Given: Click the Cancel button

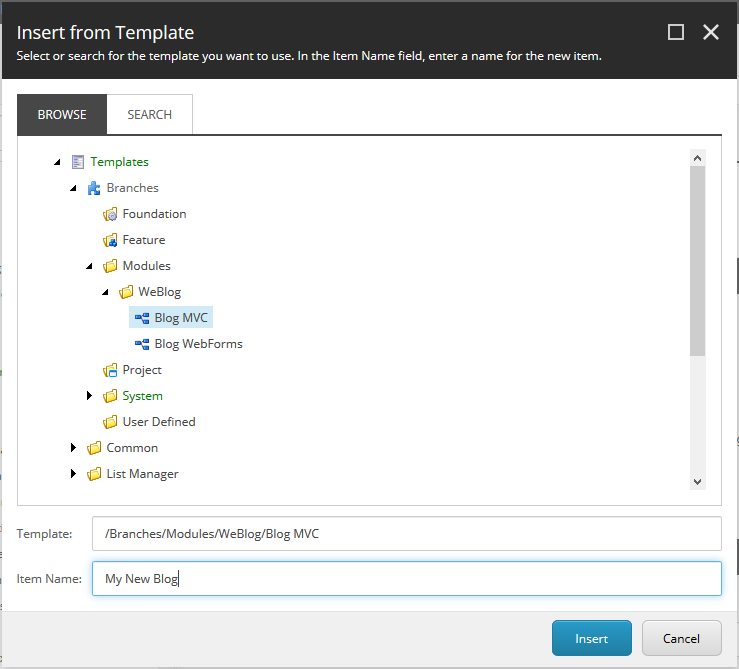Looking at the screenshot, I should pos(681,638).
